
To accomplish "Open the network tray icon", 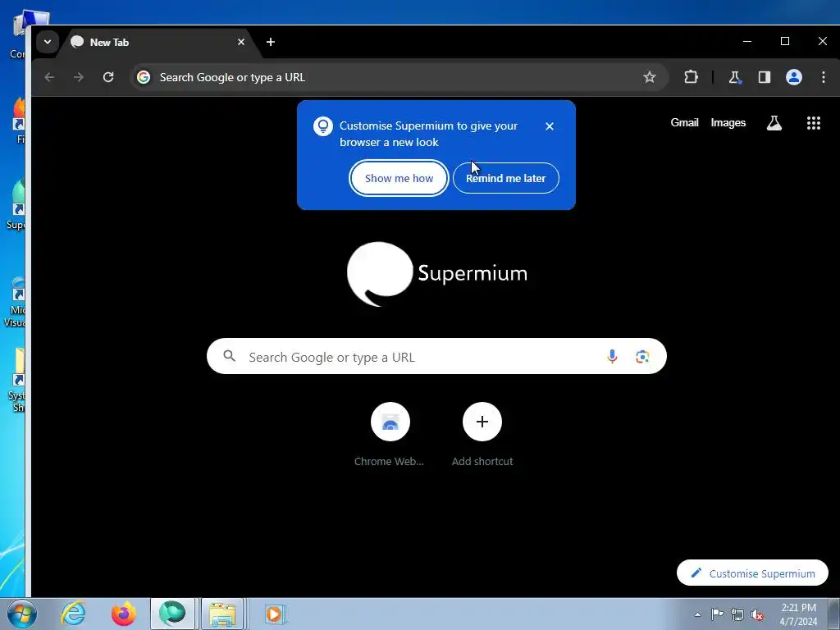I will (x=737, y=614).
